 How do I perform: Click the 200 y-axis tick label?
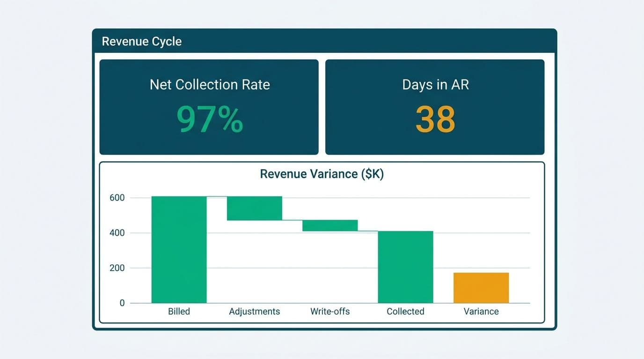pyautogui.click(x=117, y=268)
